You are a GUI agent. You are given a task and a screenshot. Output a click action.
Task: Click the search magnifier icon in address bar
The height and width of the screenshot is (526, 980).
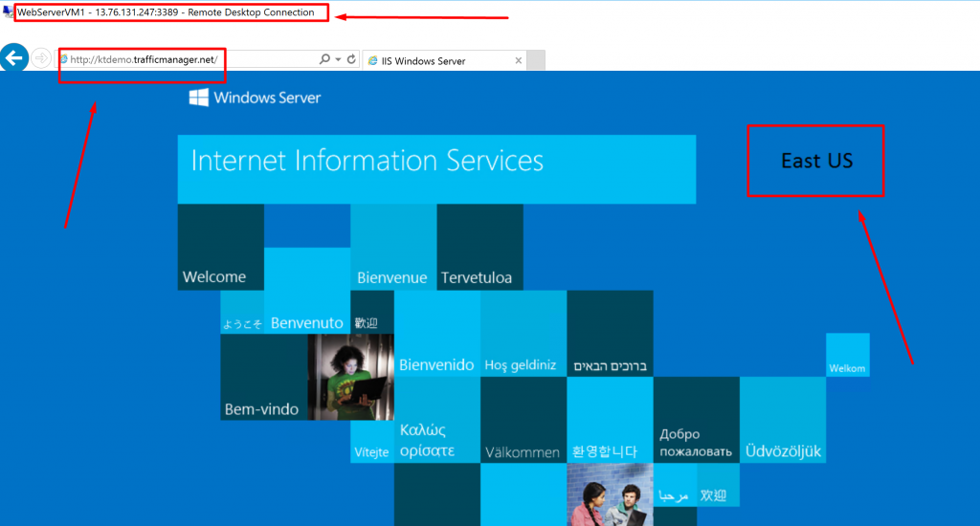point(324,58)
